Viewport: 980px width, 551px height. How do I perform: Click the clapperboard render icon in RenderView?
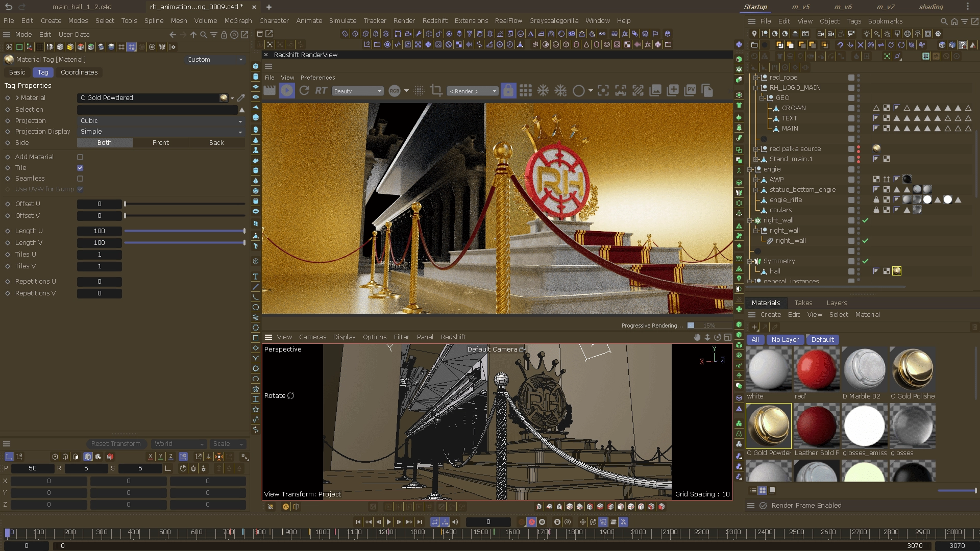click(x=269, y=91)
